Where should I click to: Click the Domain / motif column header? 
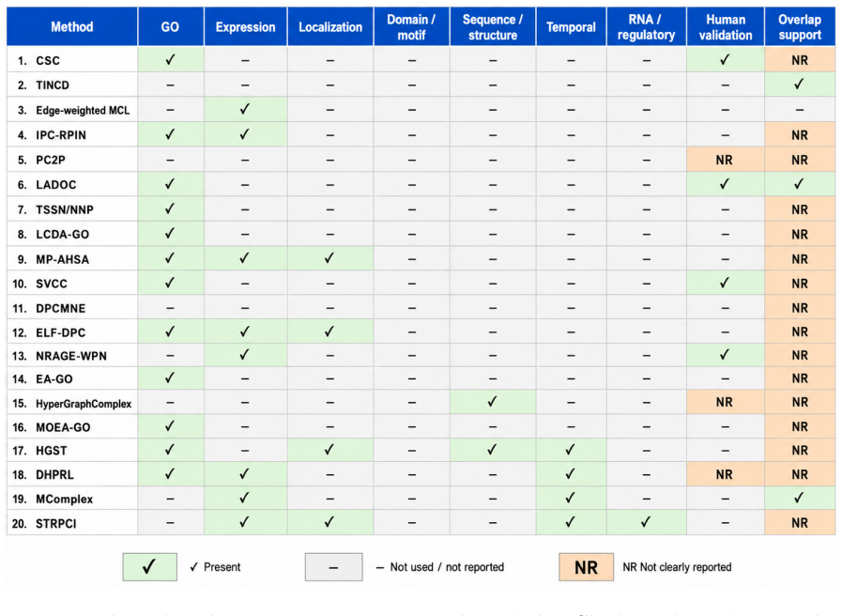[411, 27]
